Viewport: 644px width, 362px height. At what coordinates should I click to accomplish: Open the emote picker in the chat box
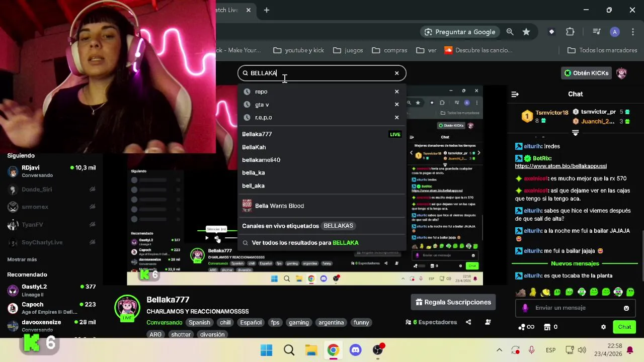[626, 308]
